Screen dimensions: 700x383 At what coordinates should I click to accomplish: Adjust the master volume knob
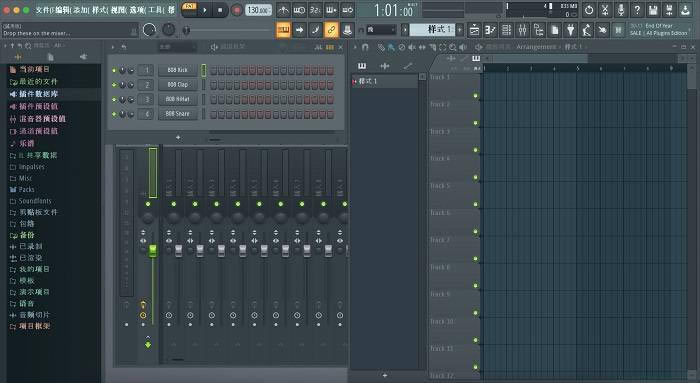149,30
